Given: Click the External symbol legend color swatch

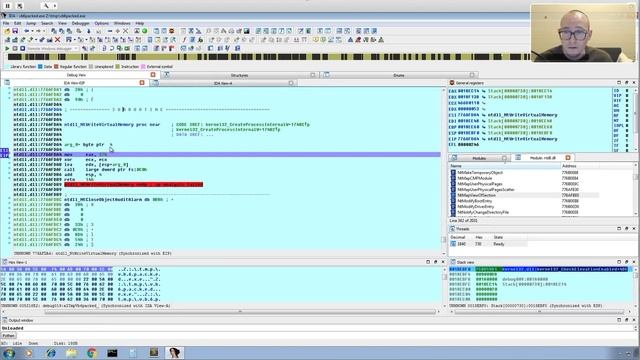Looking at the screenshot, I should (x=143, y=67).
